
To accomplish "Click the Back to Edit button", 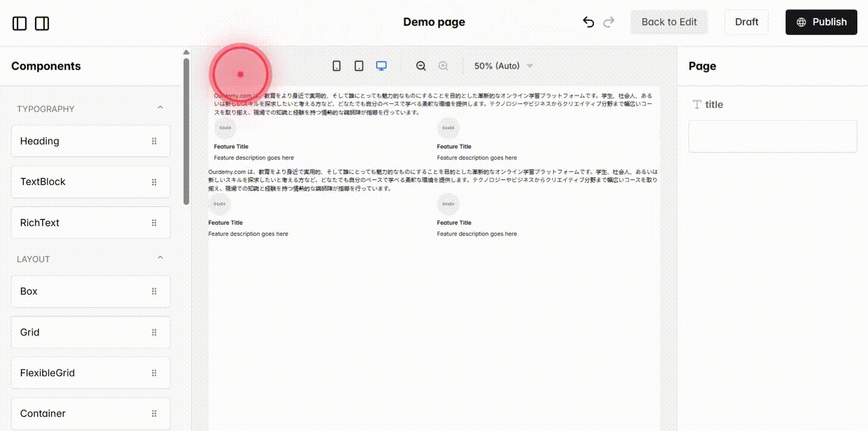I will 669,22.
